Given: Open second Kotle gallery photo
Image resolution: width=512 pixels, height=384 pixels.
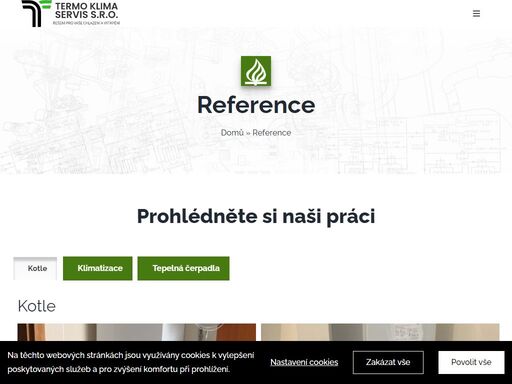Looking at the screenshot, I should click(x=380, y=332).
